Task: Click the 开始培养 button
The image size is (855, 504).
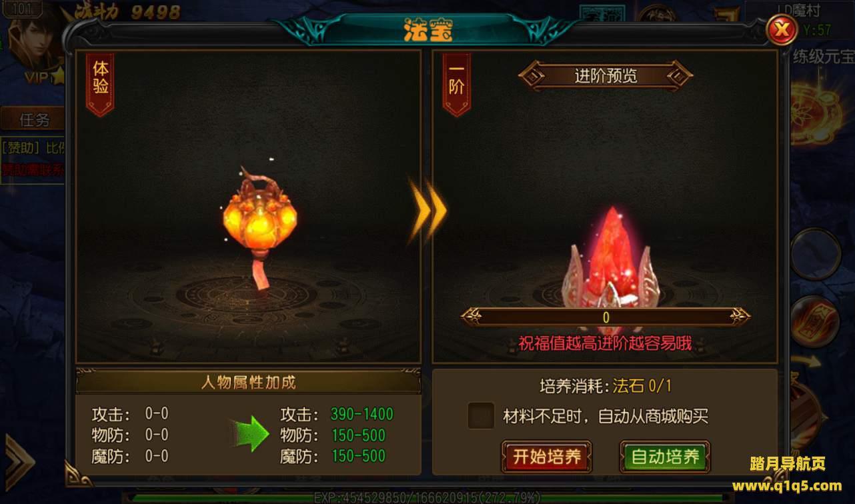Action: (x=546, y=457)
